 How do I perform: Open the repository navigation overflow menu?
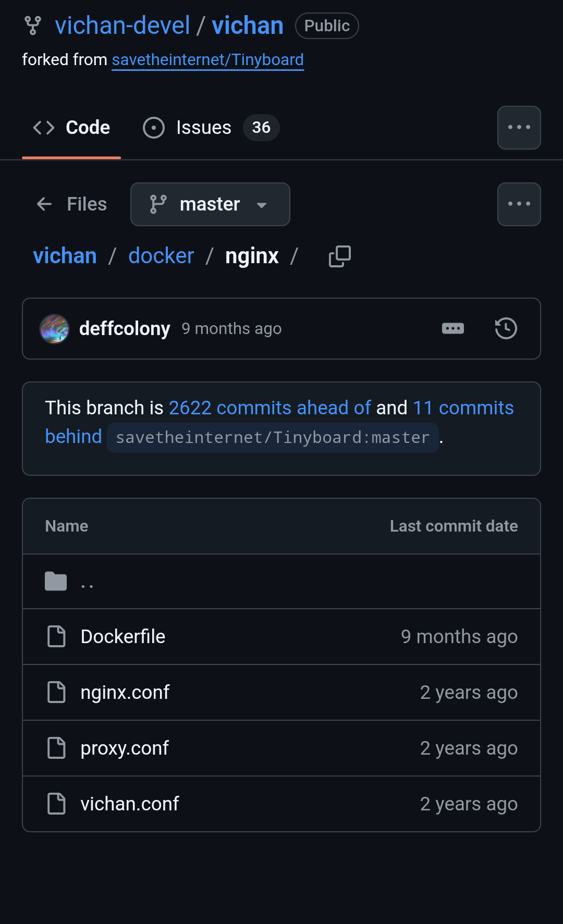[x=519, y=128]
